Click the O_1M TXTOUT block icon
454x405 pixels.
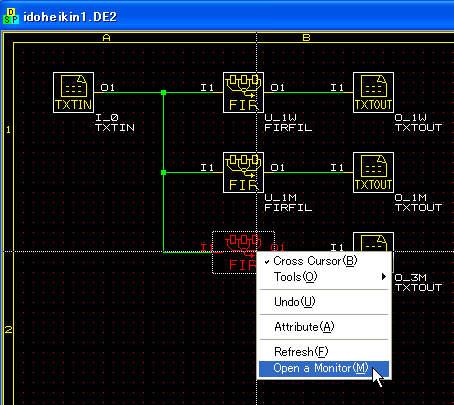(373, 172)
